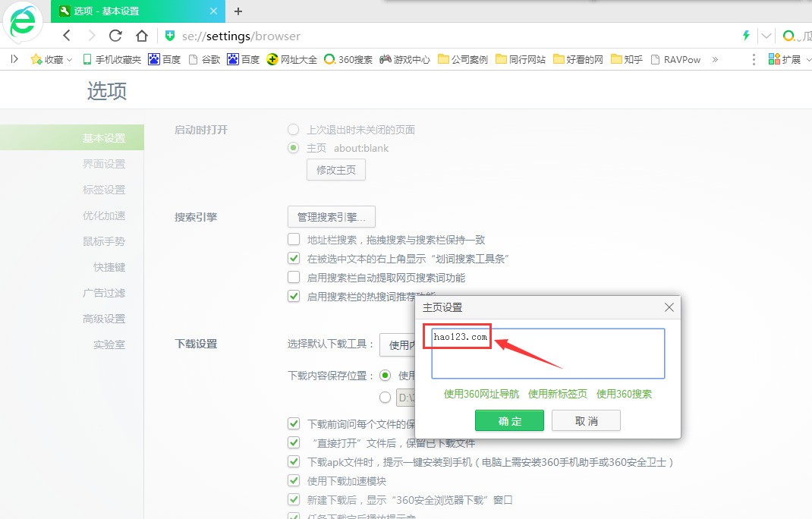Toggle the sidebar panel icon beside 收藏
The image size is (812, 519).
14,59
